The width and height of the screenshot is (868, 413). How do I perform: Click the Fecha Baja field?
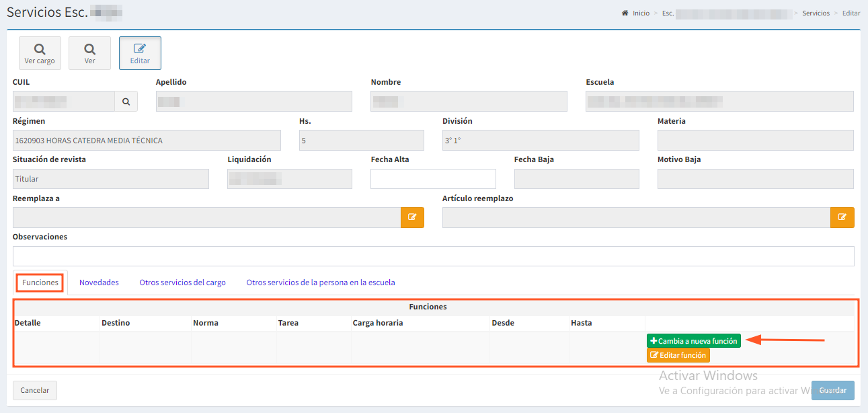577,179
